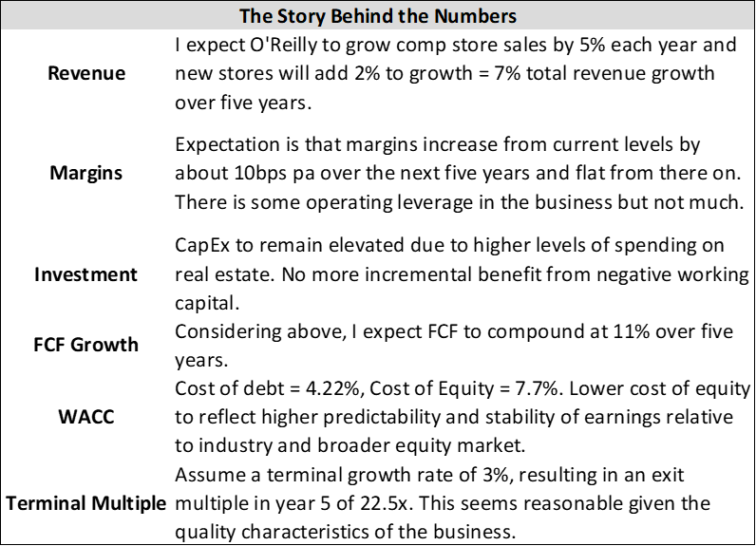Click the "operating leverage" sentence in Margins

tap(459, 202)
